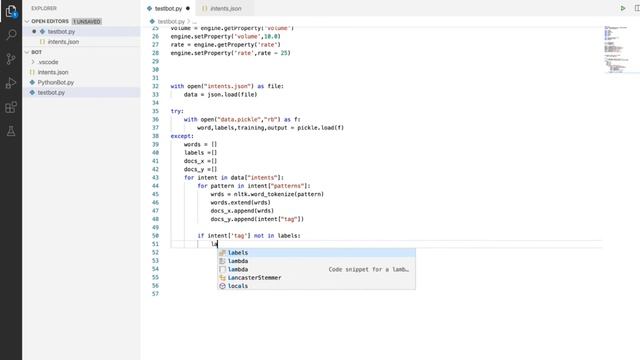640x360 pixels.
Task: Open the Extensions view in activity bar
Action: 11,107
